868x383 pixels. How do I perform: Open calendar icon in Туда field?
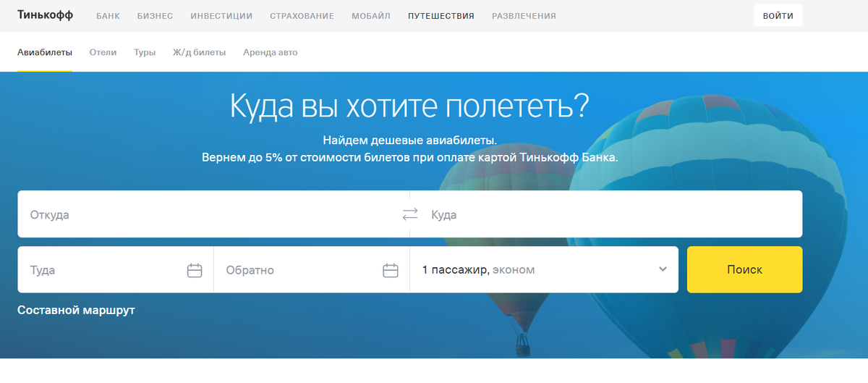[195, 270]
